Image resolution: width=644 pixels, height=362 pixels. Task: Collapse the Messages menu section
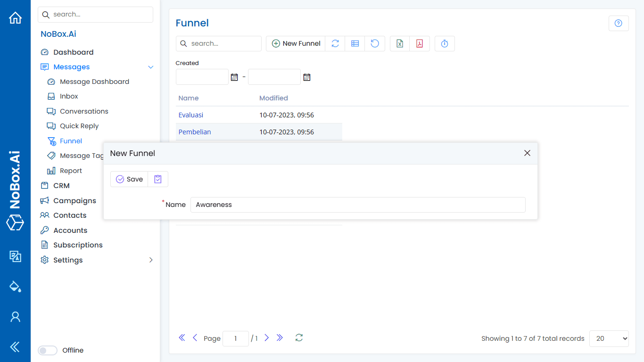(x=150, y=67)
